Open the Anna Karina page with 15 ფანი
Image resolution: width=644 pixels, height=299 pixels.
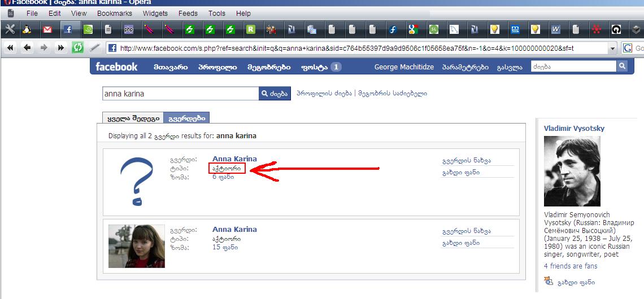coord(234,229)
